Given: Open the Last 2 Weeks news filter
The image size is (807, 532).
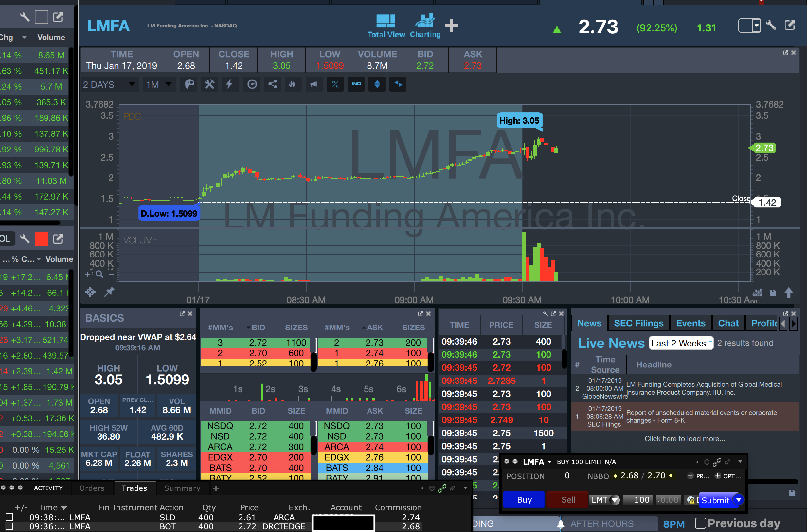Looking at the screenshot, I should click(x=681, y=343).
